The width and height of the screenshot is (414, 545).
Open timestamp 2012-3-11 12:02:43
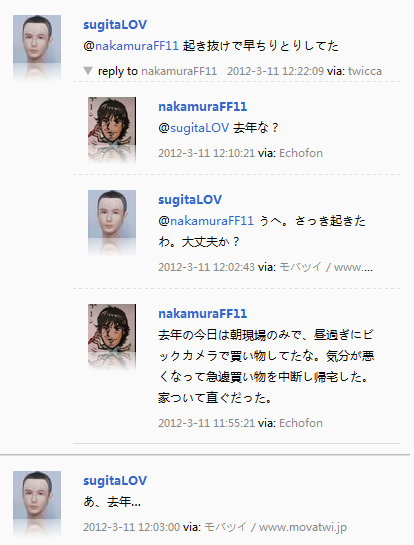click(206, 267)
